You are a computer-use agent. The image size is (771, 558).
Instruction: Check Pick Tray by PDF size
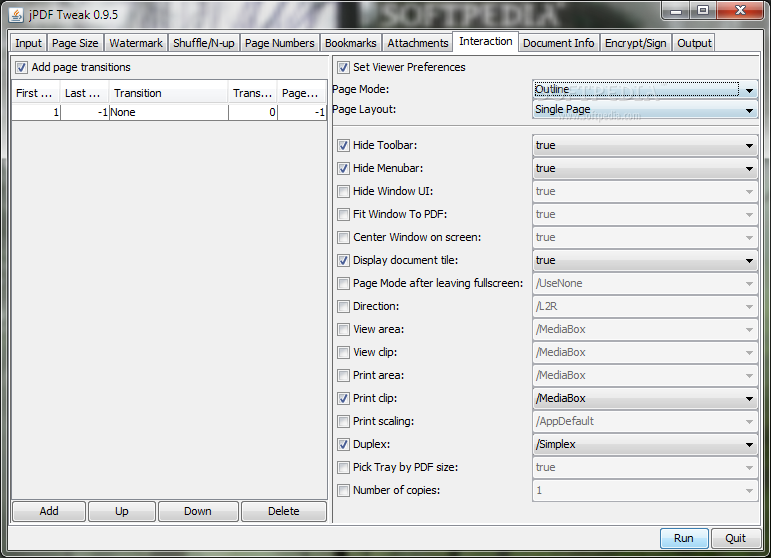(343, 468)
